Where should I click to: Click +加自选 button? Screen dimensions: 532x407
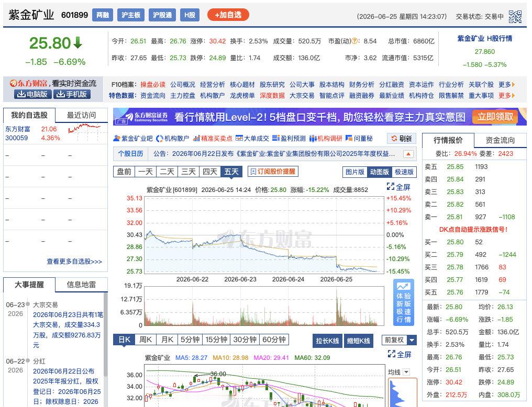click(228, 15)
